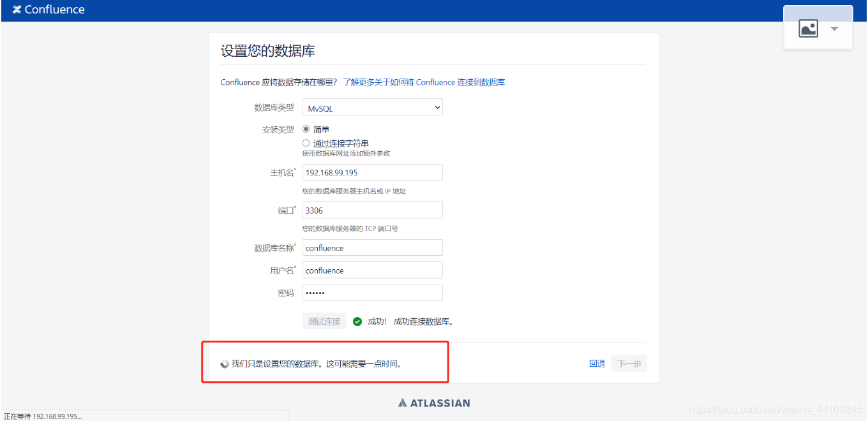Open the 数据库类型 MySQL dropdown
Image resolution: width=868 pixels, height=421 pixels.
(x=373, y=108)
